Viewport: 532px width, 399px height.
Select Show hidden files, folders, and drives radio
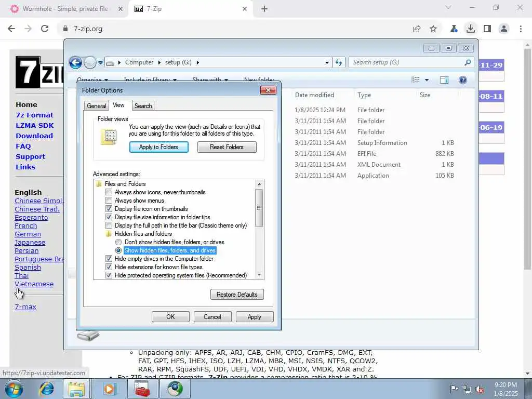pos(118,250)
